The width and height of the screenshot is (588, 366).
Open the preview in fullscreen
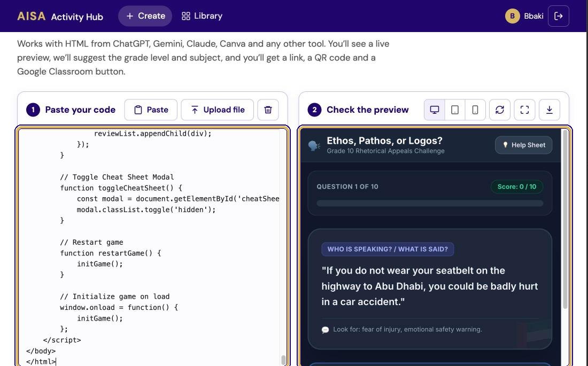click(x=524, y=110)
